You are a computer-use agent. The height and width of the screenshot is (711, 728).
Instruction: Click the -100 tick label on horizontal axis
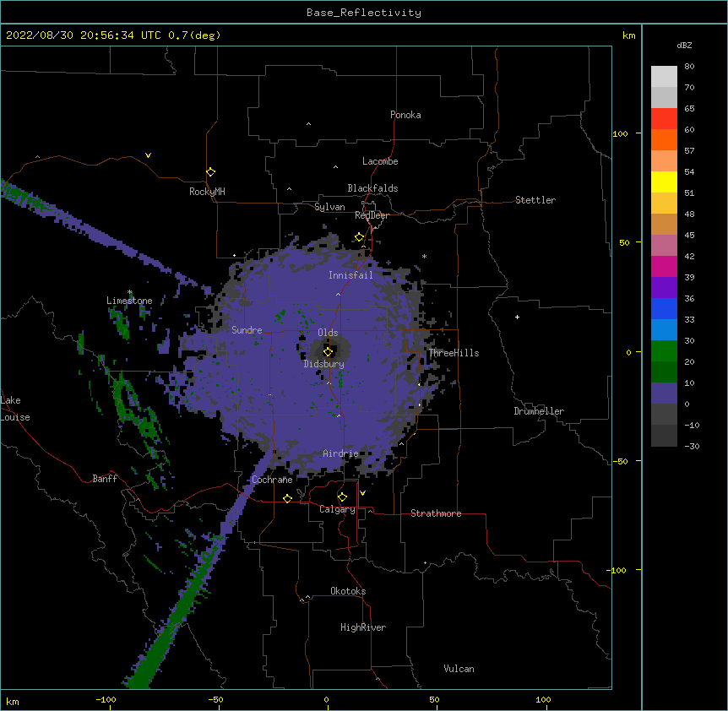point(106,699)
